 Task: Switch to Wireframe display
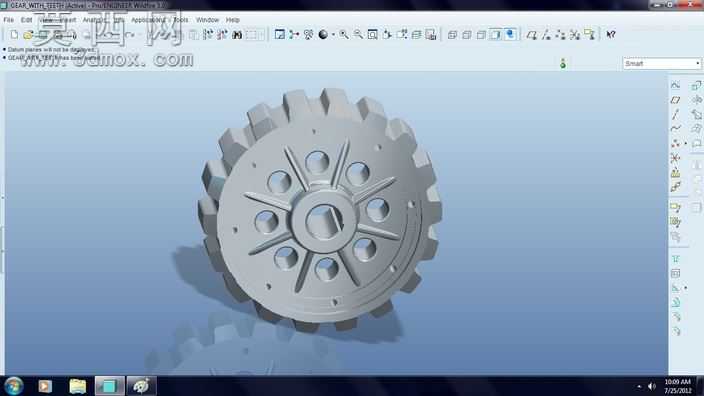coord(452,35)
